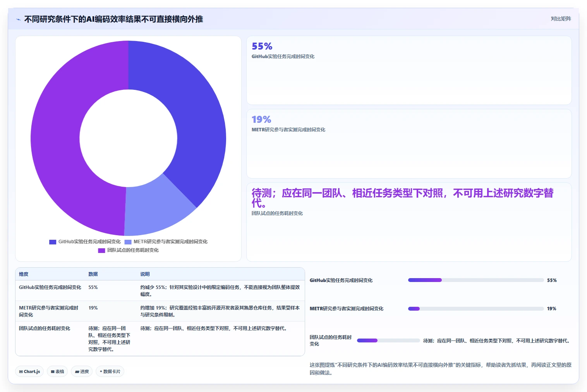Click the 维度 column header
This screenshot has width=587, height=392.
point(24,274)
